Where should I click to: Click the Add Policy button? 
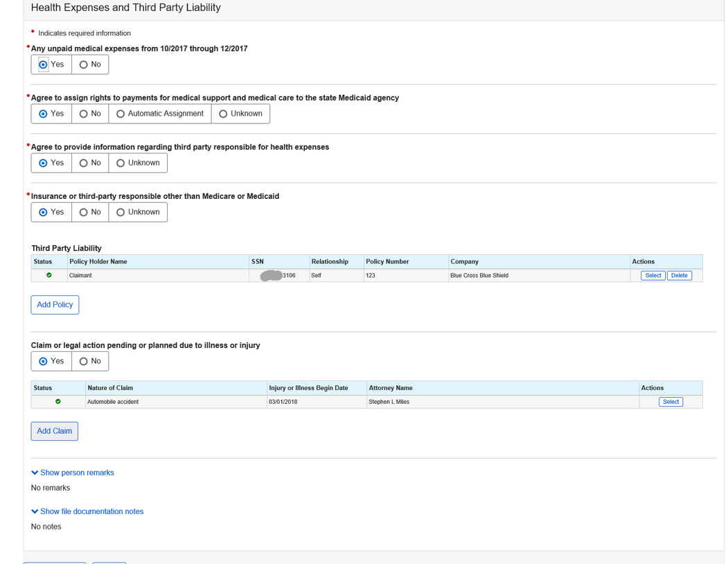click(x=55, y=305)
